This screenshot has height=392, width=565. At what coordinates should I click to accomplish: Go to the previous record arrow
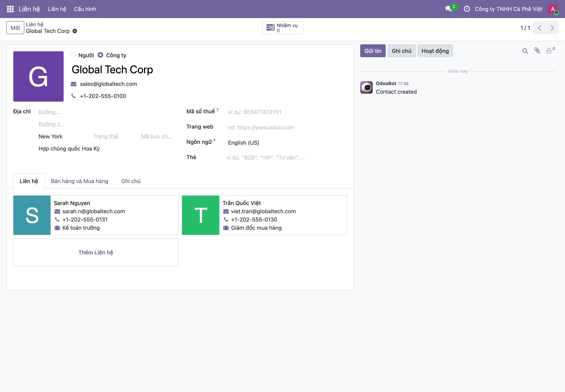539,28
